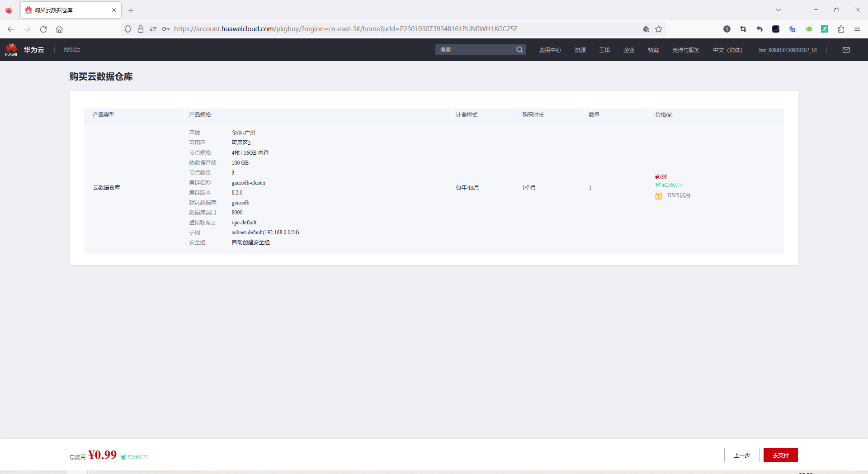Open site permissions icon in address bar

[x=153, y=29]
